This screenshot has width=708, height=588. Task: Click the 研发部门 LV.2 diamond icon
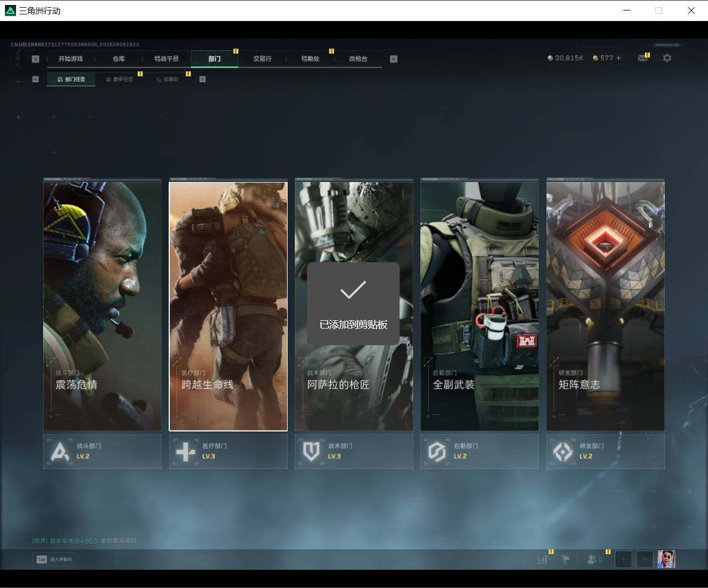click(x=563, y=451)
